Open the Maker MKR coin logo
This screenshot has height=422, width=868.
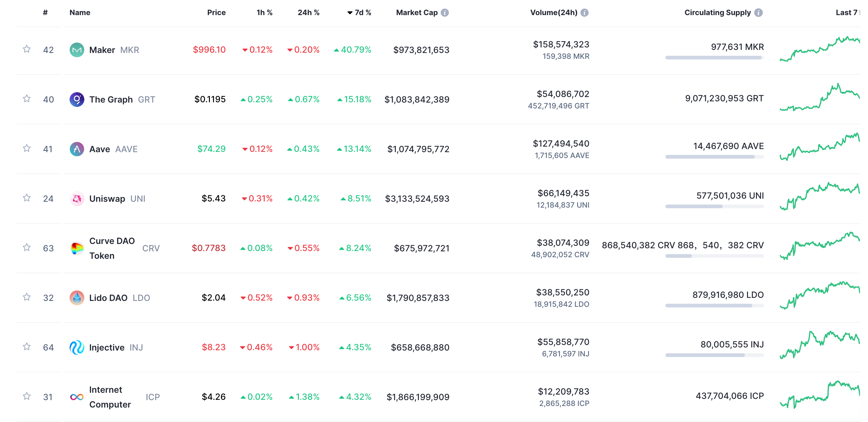click(x=77, y=50)
